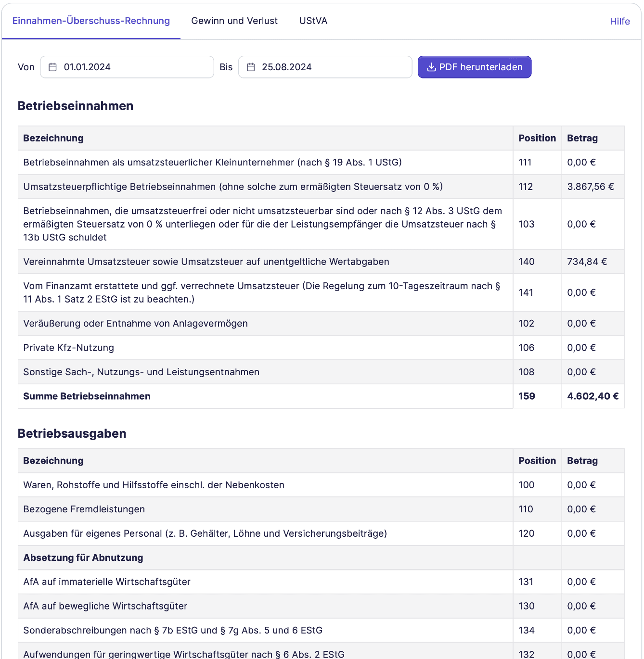Click the Umsatzsteuerpflichtige Betriebseinnahmen row text
The image size is (644, 659).
tap(233, 187)
